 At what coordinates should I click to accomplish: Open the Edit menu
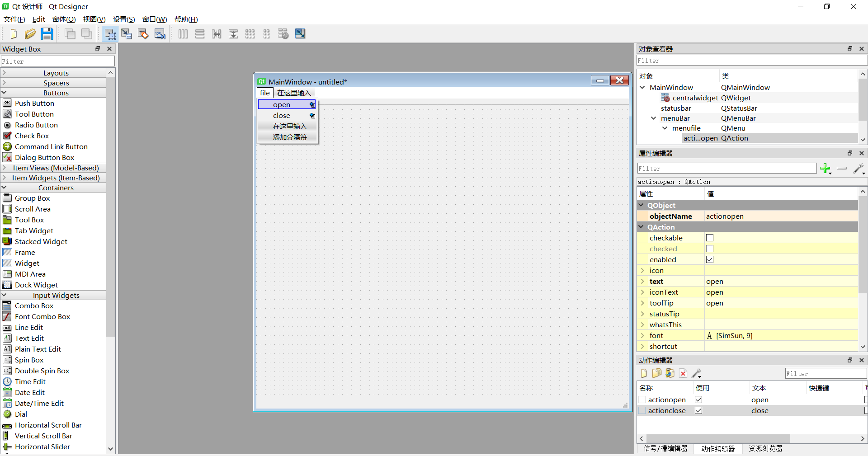click(x=39, y=19)
